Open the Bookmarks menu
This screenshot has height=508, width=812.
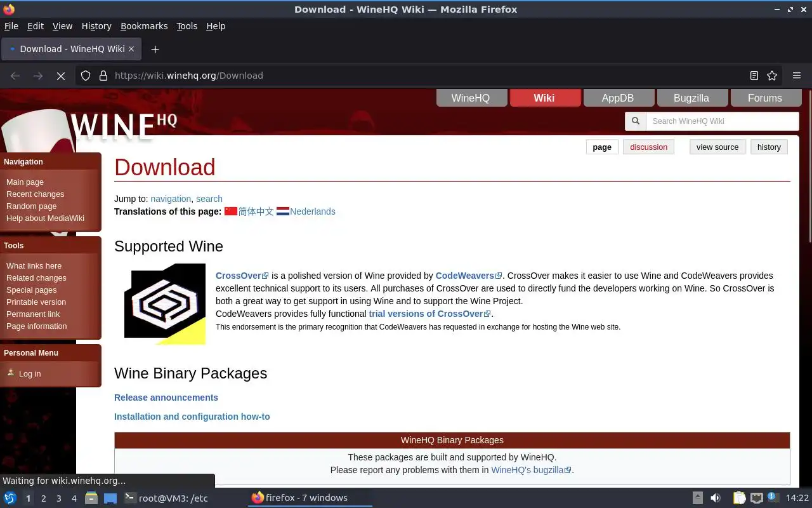click(144, 26)
